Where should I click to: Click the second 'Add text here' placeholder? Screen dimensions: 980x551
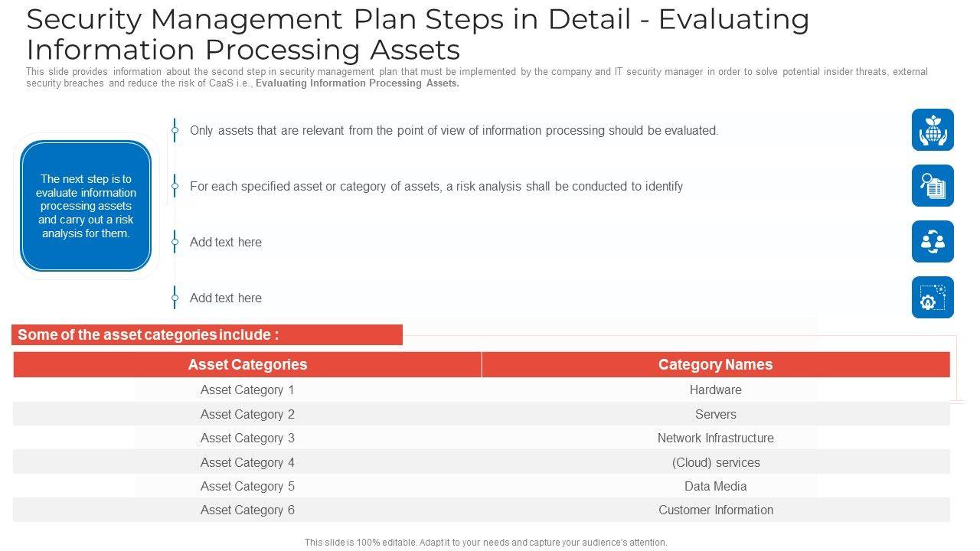click(226, 298)
